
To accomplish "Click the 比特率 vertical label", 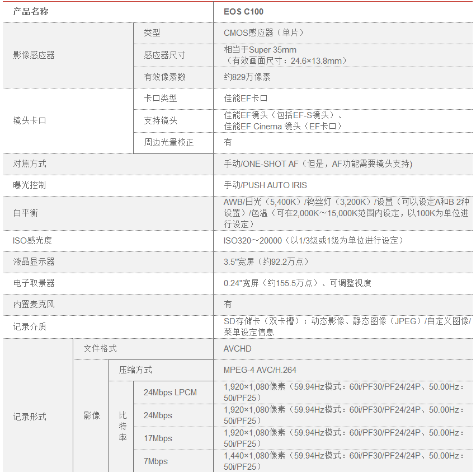I will click(122, 426).
